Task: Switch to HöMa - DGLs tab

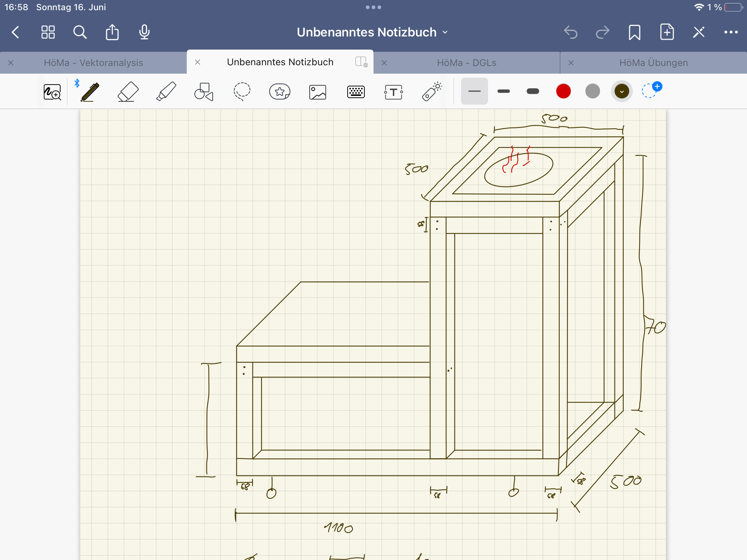Action: (467, 63)
